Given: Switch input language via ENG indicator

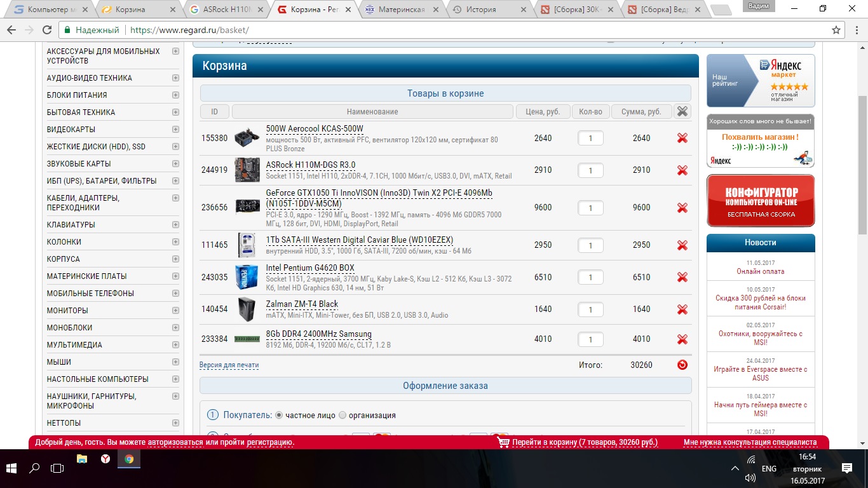Looking at the screenshot, I should click(x=769, y=468).
